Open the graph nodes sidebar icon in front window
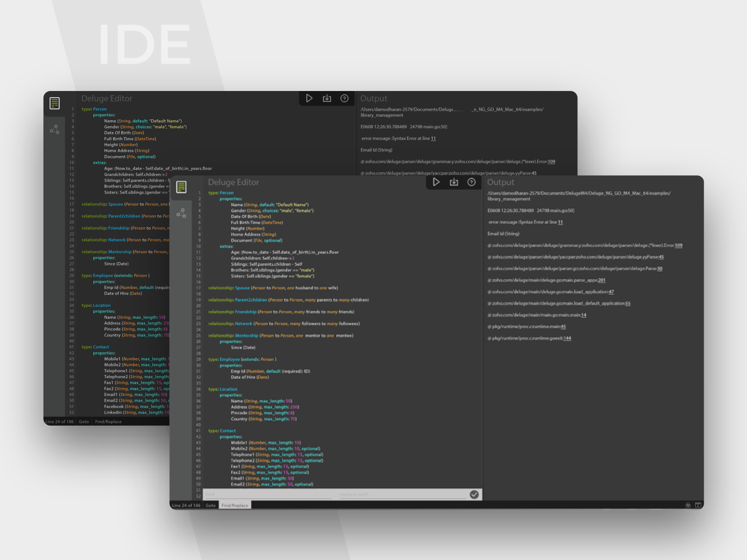This screenshot has height=560, width=747. [182, 213]
